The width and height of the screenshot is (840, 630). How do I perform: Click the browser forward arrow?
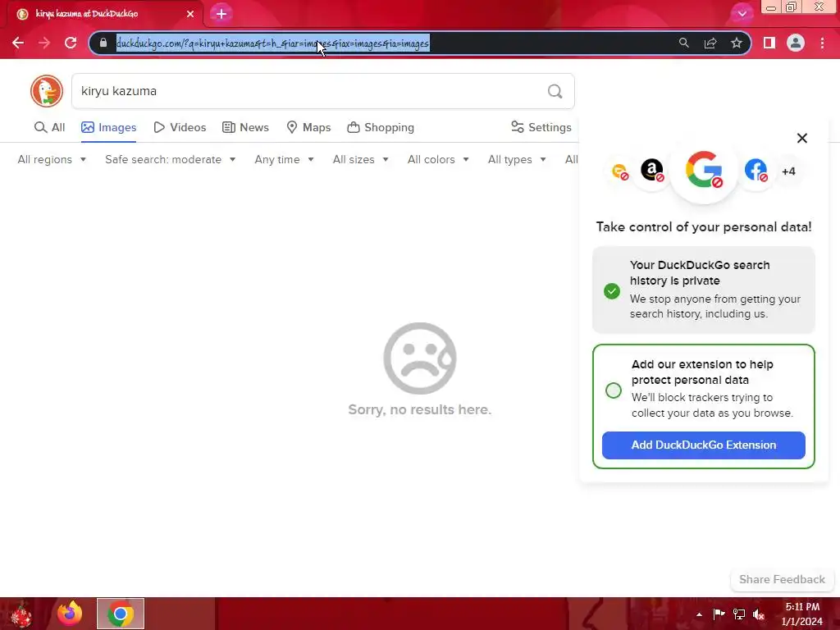pyautogui.click(x=44, y=43)
